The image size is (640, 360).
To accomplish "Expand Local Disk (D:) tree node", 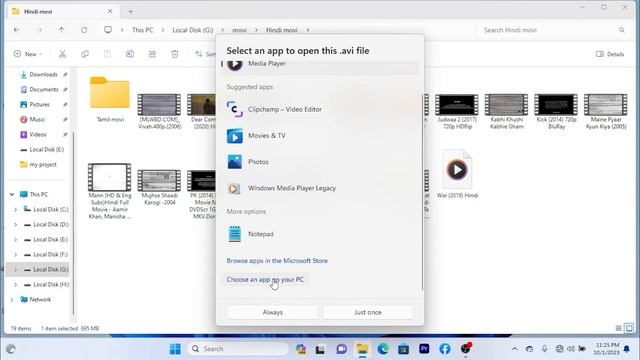I will (x=16, y=224).
